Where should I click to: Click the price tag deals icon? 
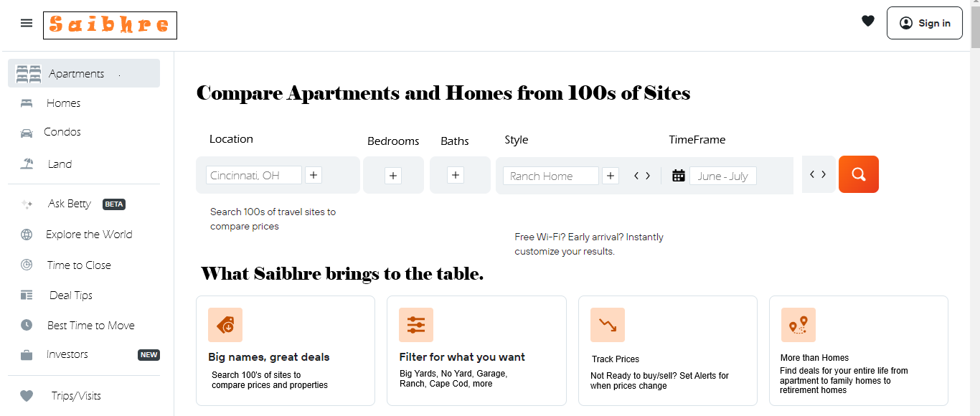click(225, 325)
